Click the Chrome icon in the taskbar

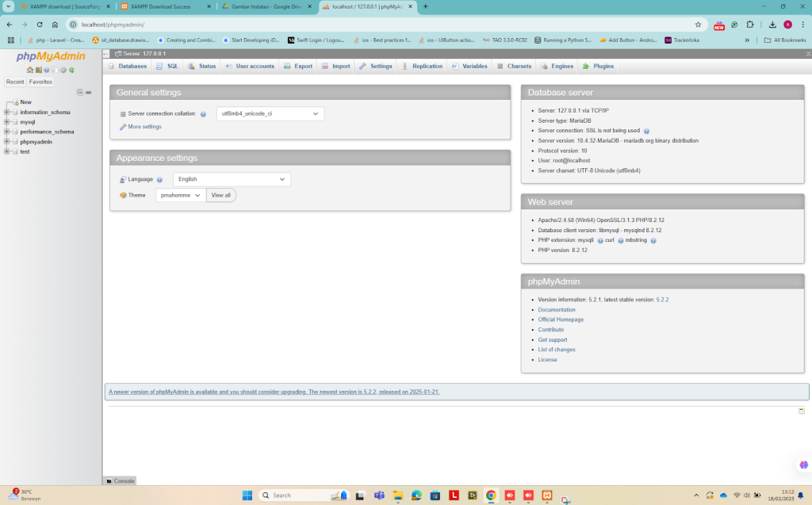click(x=491, y=495)
